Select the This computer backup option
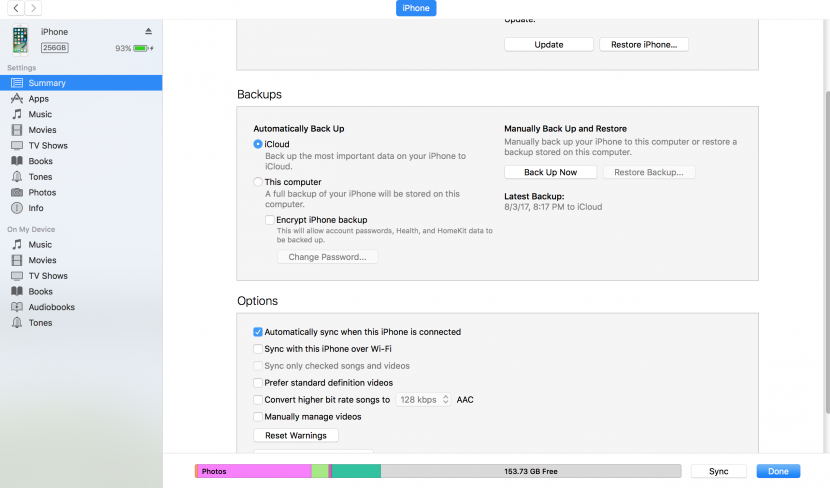 (258, 182)
